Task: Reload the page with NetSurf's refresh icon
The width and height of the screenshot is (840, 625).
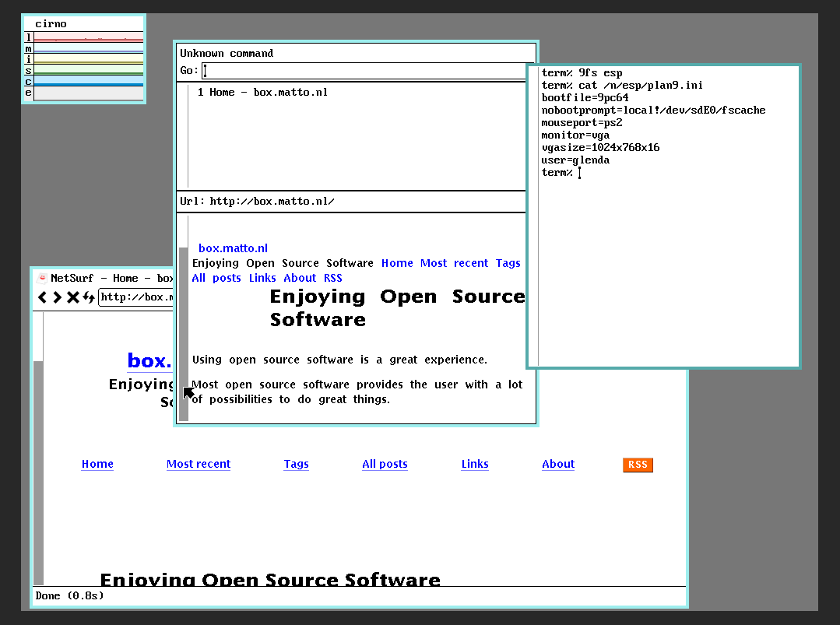Action: pos(89,297)
